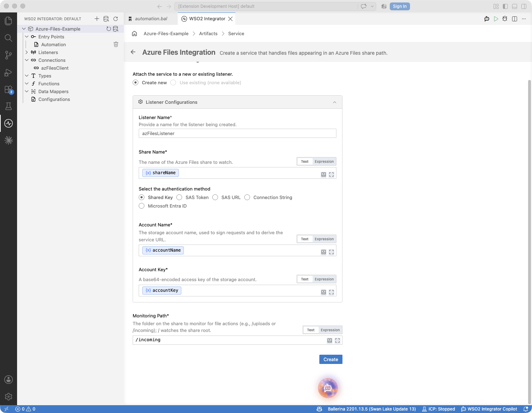Click the refresh icon in panel header
Image resolution: width=532 pixels, height=413 pixels.
pos(116,19)
